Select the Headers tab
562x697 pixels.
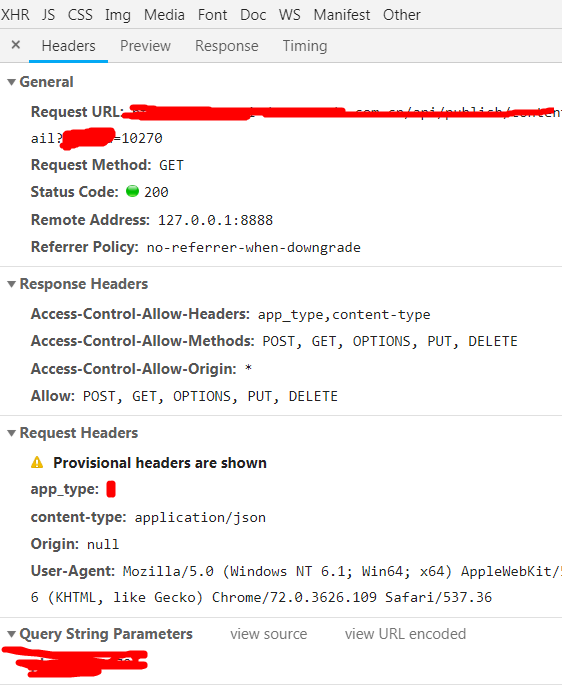[68, 46]
